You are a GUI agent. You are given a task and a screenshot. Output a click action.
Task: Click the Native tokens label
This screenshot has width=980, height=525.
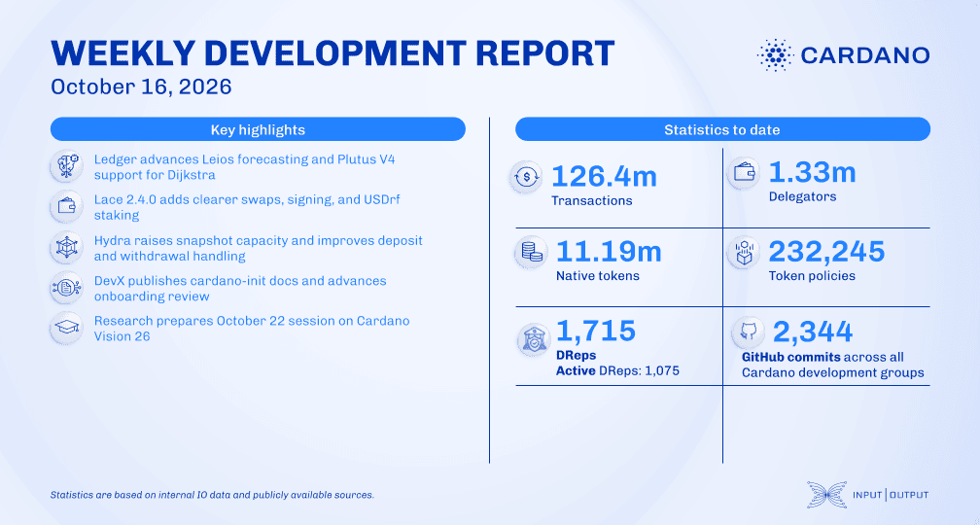598,276
